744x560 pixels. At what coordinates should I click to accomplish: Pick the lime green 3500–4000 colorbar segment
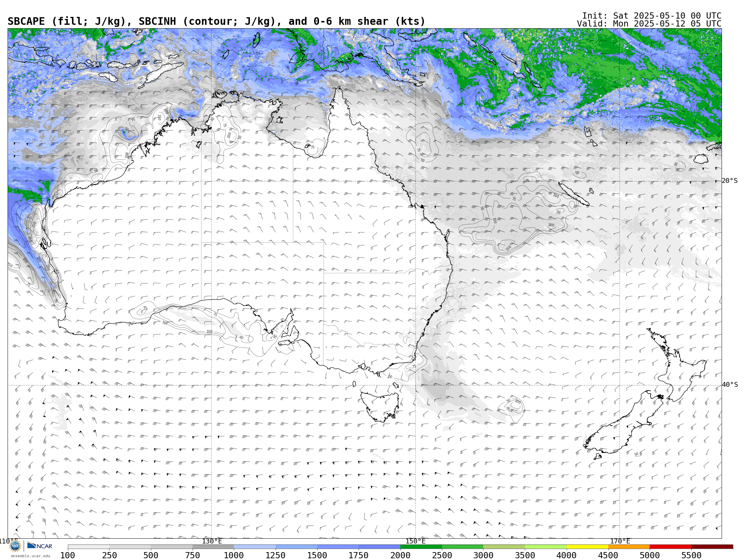coord(546,547)
